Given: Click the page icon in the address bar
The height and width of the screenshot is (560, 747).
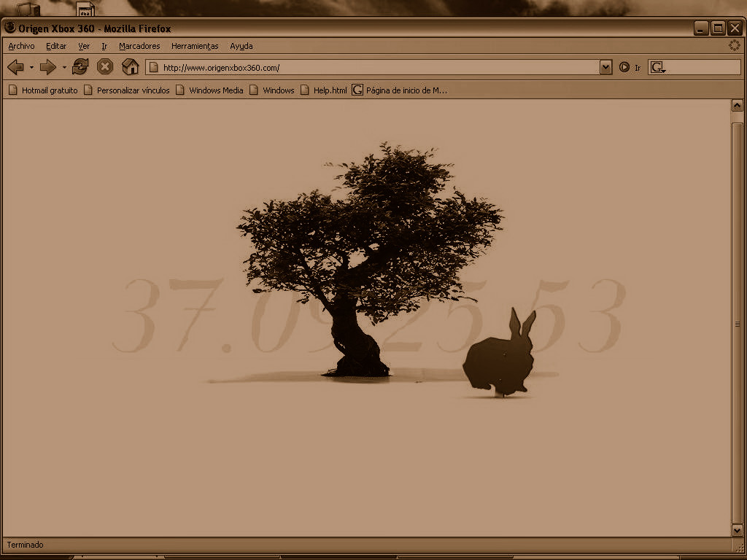Looking at the screenshot, I should [x=153, y=68].
